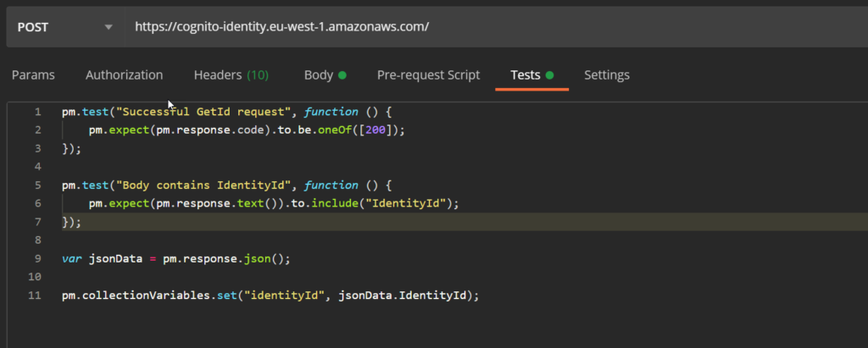Switch to the Body tab
Viewport: 868px width, 348px height.
pyautogui.click(x=319, y=75)
